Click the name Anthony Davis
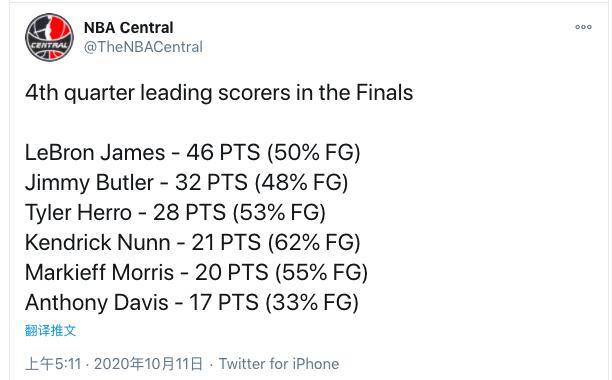612x380 pixels. pyautogui.click(x=97, y=302)
